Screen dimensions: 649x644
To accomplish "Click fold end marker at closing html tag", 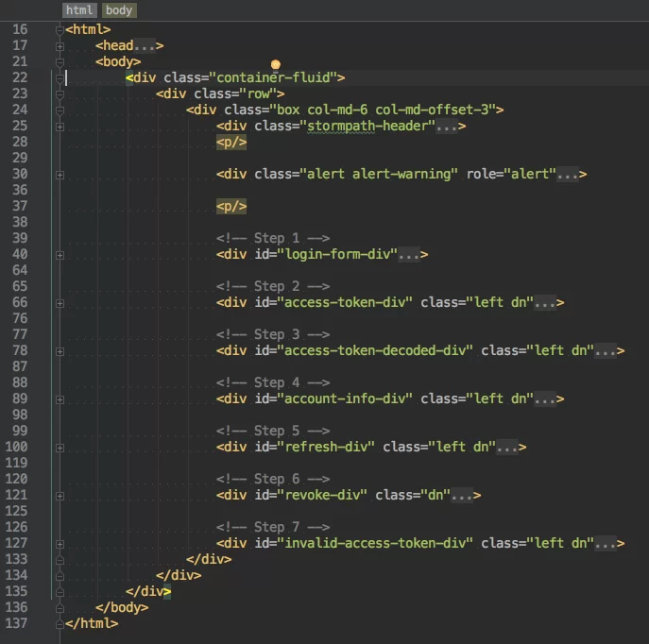I will coord(60,624).
